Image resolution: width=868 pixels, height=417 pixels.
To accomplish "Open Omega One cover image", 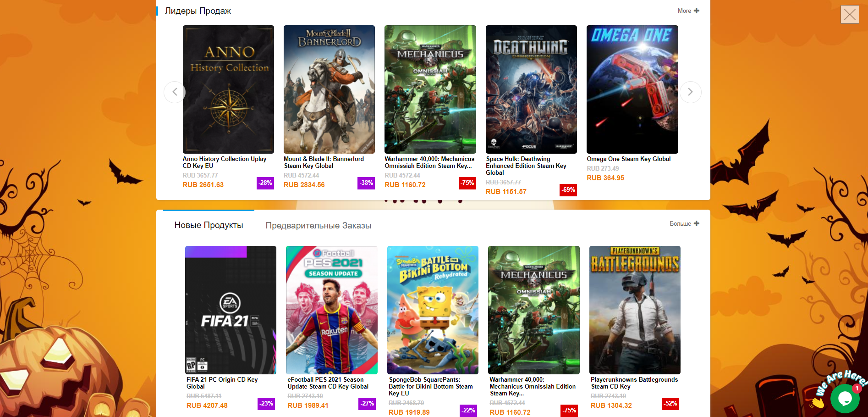I will tap(632, 89).
